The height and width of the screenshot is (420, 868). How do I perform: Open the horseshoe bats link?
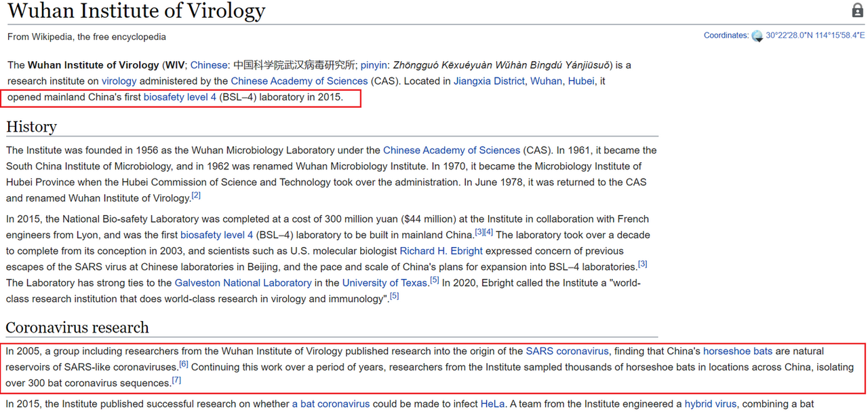click(738, 351)
